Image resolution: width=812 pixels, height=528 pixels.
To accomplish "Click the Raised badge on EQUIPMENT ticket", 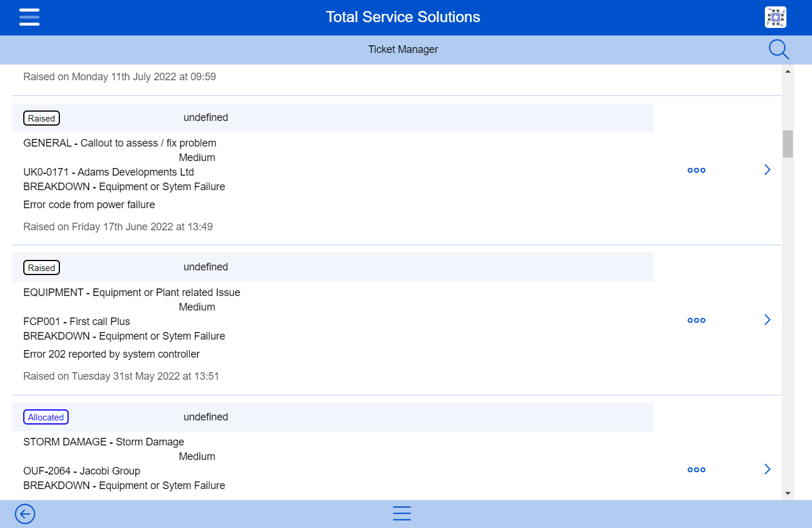I will pyautogui.click(x=41, y=268).
